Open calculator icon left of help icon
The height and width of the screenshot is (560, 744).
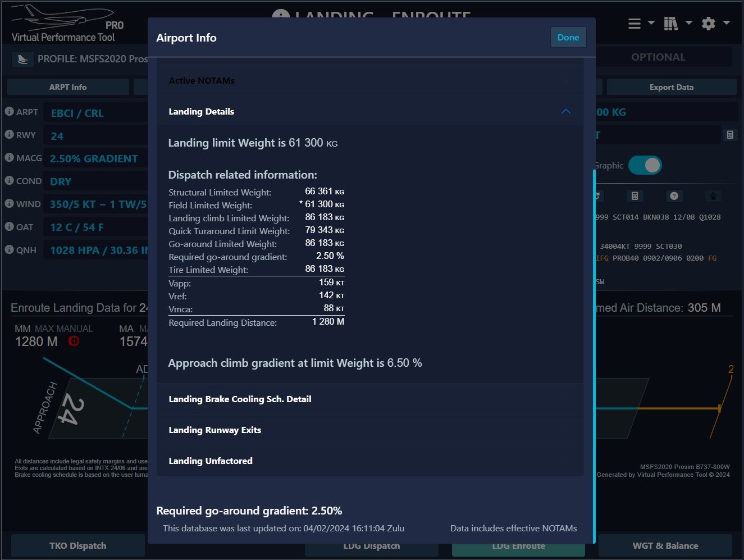pyautogui.click(x=635, y=196)
